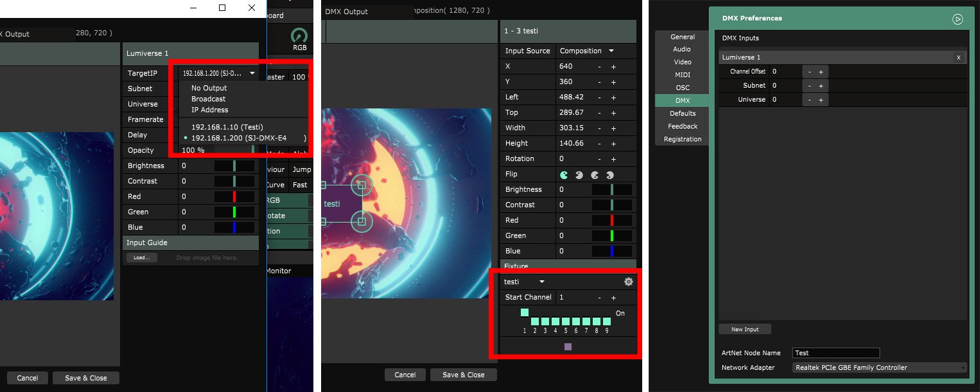Open the testi fixture dropdown
This screenshot has width=980, height=392.
524,282
